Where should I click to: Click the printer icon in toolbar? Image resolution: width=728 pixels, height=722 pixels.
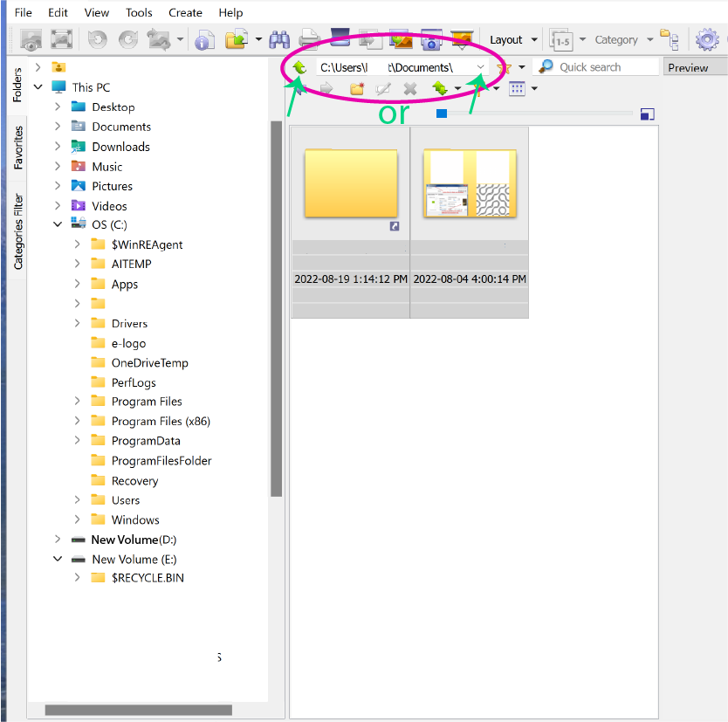[x=310, y=39]
